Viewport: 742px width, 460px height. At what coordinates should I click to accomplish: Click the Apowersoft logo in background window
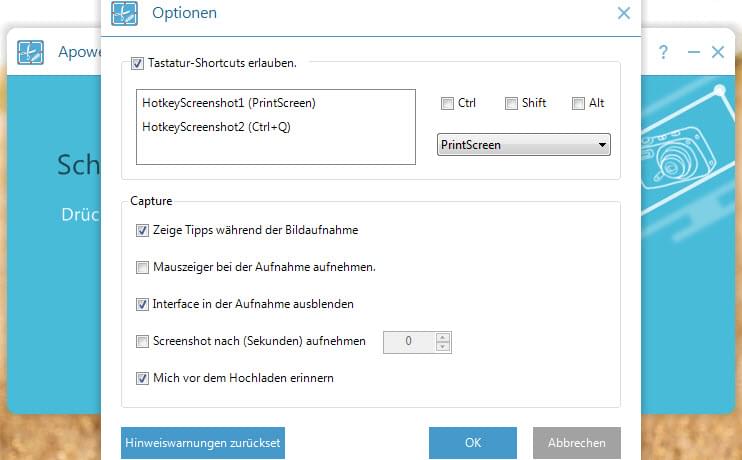tap(31, 52)
